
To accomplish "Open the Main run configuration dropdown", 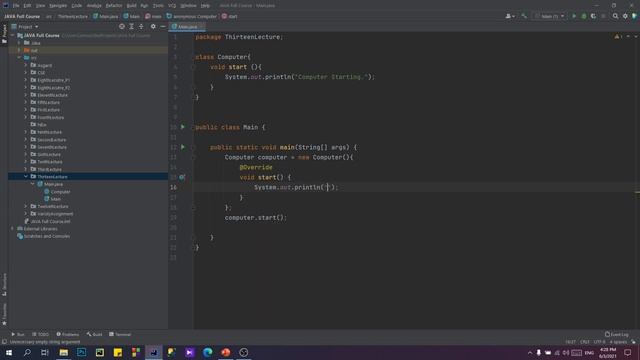I will (x=549, y=16).
